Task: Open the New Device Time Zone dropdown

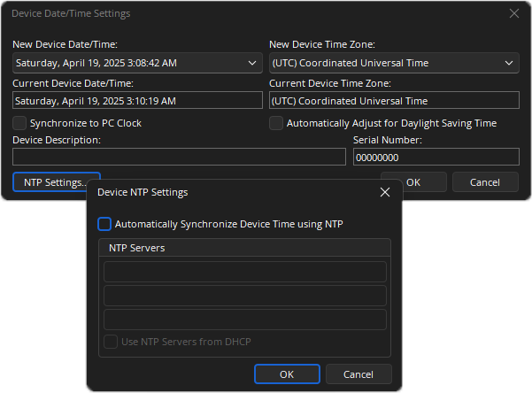Action: (x=510, y=63)
